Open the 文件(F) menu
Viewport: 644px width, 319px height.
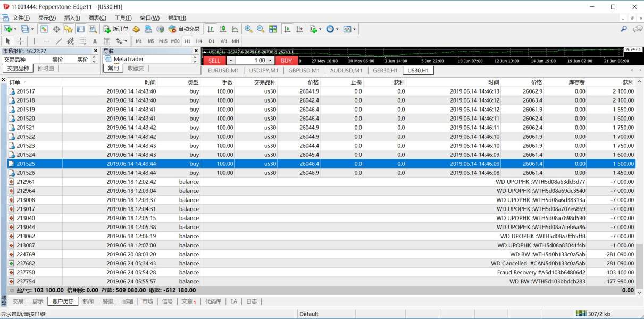(x=21, y=18)
